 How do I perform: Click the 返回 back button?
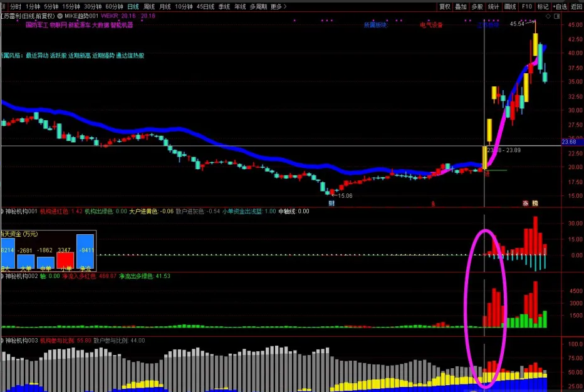point(576,6)
